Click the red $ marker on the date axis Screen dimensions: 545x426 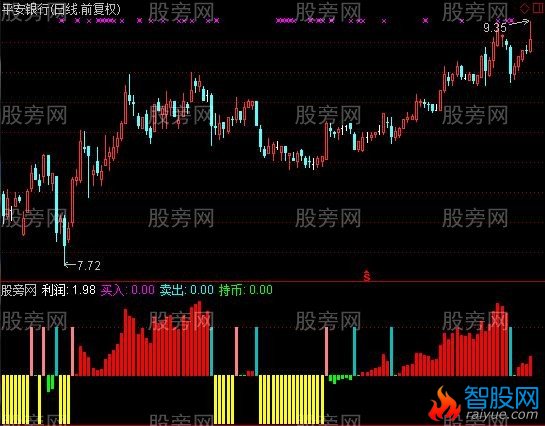(367, 275)
